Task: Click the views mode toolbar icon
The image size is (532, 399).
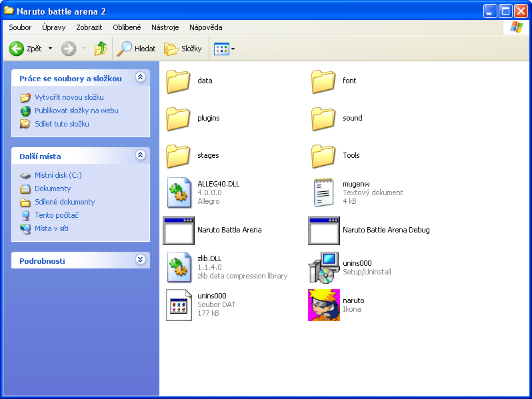Action: tap(221, 49)
